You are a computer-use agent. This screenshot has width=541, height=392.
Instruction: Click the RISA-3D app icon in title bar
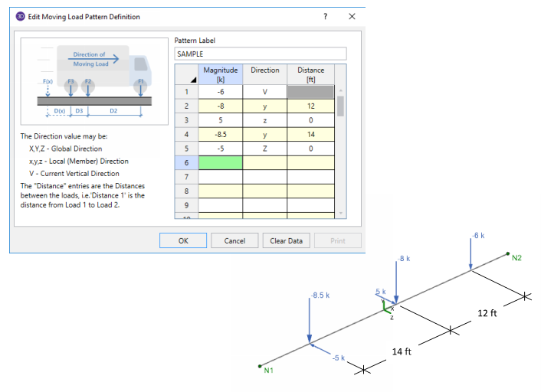click(x=20, y=16)
